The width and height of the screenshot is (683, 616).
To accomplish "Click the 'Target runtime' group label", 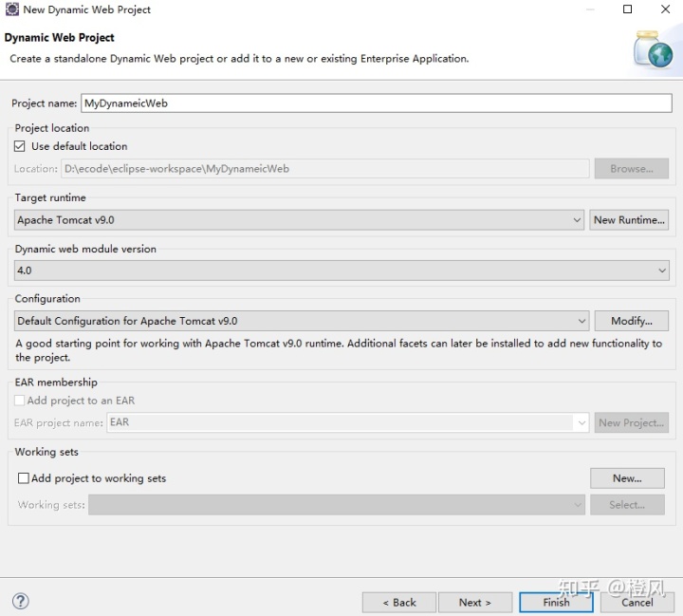I will (x=50, y=197).
